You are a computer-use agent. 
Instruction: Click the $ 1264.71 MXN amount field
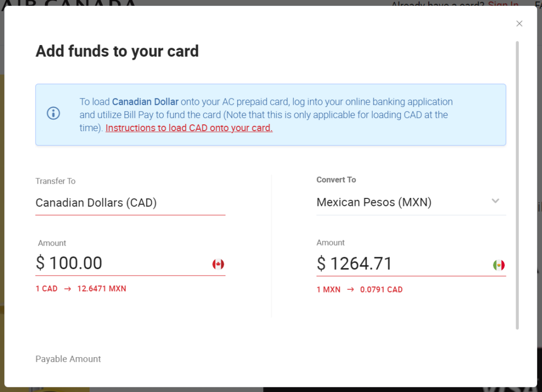[x=411, y=264]
